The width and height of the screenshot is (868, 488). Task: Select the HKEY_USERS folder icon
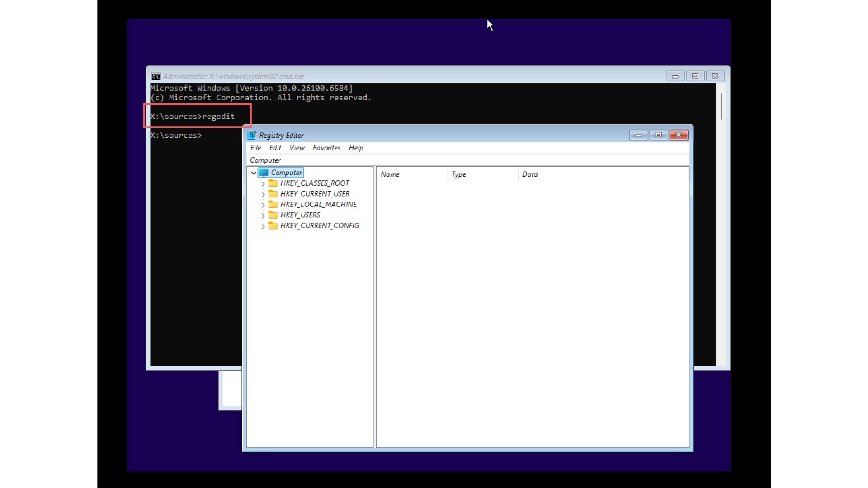[273, 215]
